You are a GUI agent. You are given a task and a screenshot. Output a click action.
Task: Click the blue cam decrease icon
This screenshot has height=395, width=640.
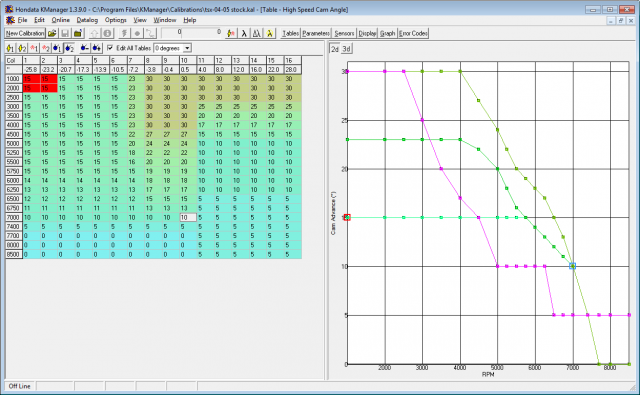coord(84,48)
